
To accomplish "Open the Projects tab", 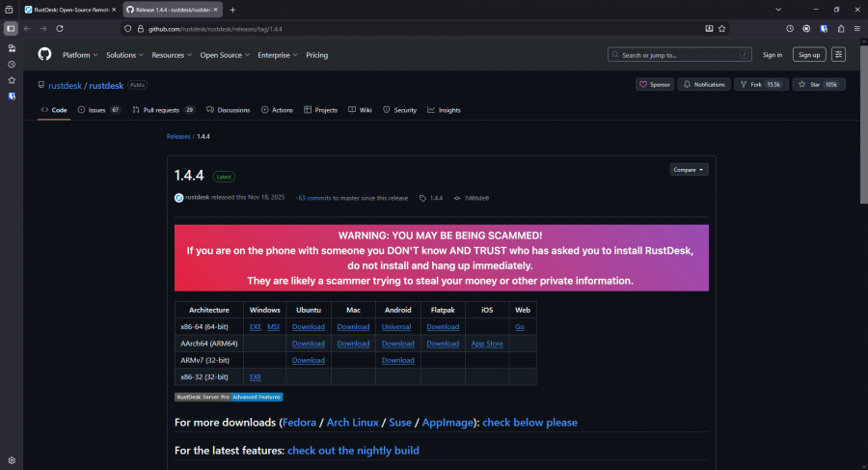I will click(x=320, y=110).
